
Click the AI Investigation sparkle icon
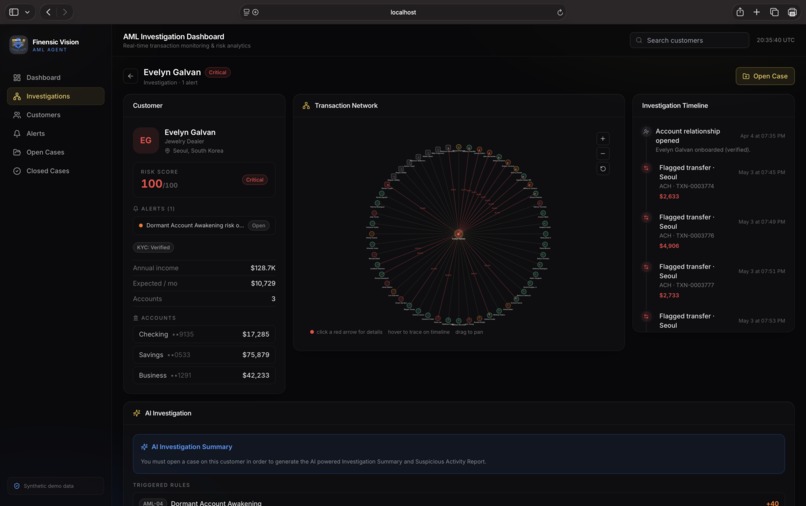coord(137,413)
